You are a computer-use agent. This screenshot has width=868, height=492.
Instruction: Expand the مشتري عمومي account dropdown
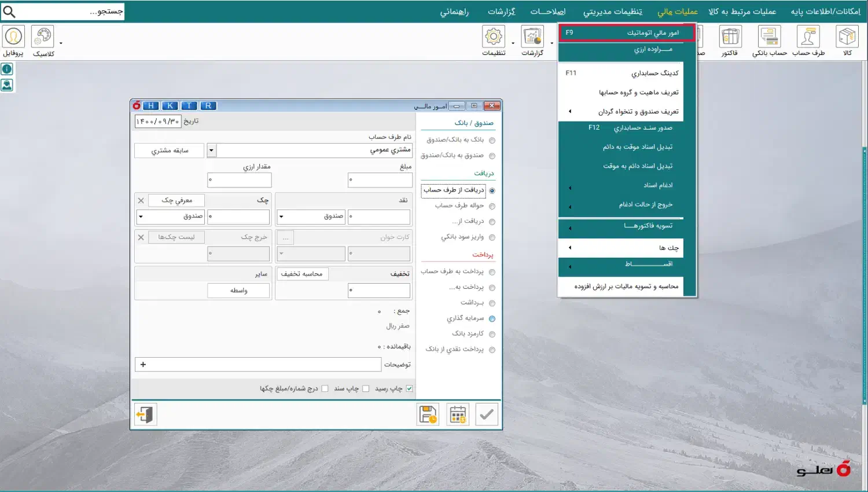coord(211,150)
